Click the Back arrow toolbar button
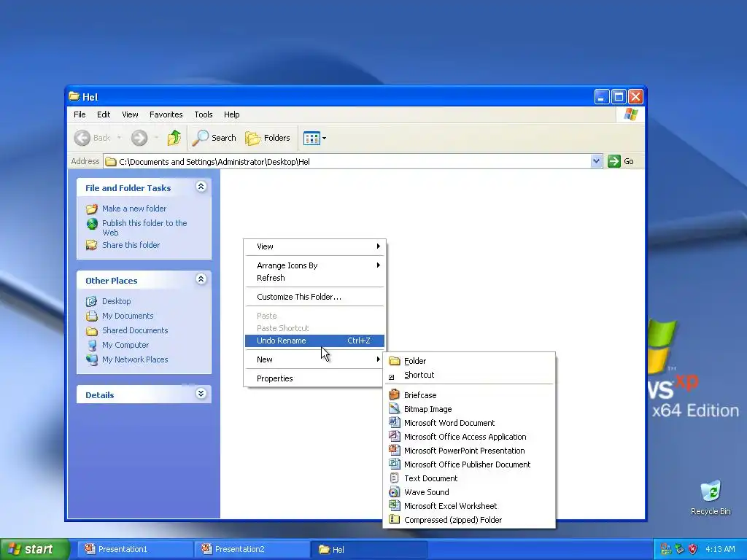Image resolution: width=747 pixels, height=560 pixels. [x=93, y=138]
